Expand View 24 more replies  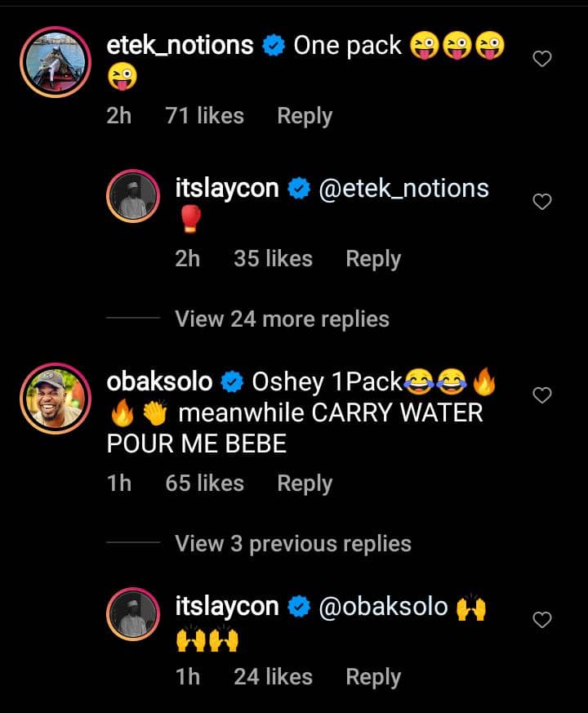click(x=282, y=319)
